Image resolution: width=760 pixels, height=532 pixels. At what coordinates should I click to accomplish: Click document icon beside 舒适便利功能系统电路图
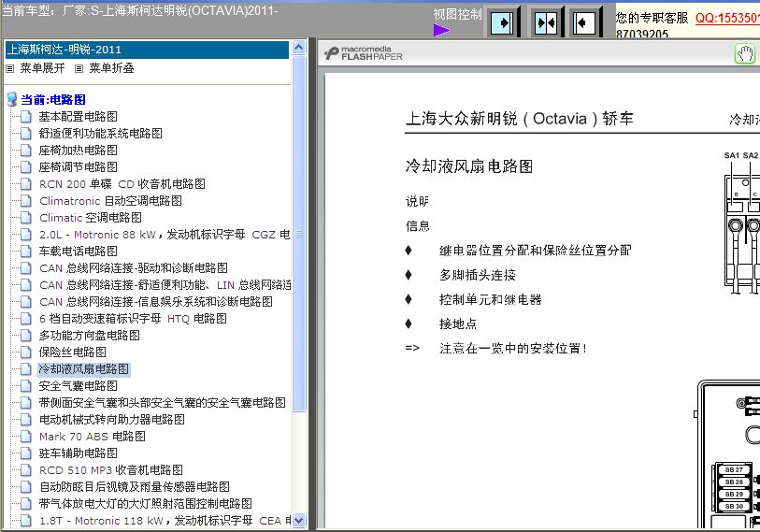click(26, 134)
